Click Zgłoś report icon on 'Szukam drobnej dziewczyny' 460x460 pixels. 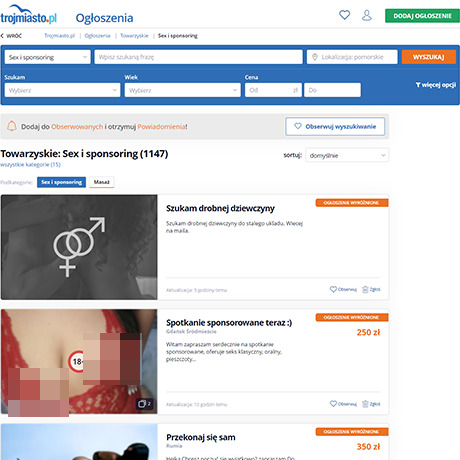coord(365,289)
